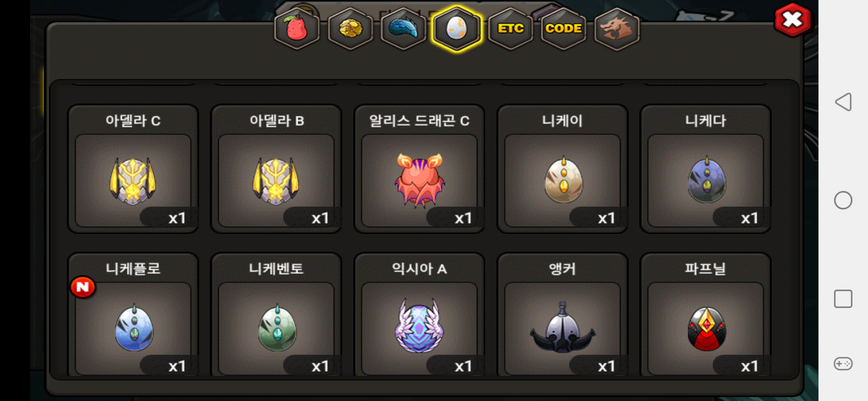Select the 니케다 dark blue egg
Screen dimensions: 868x401
706,169
